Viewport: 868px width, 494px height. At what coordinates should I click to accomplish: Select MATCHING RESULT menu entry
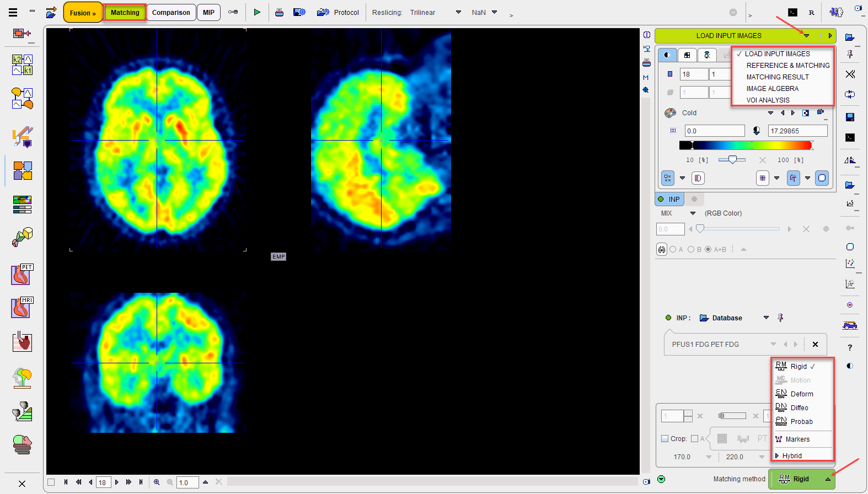pos(778,77)
